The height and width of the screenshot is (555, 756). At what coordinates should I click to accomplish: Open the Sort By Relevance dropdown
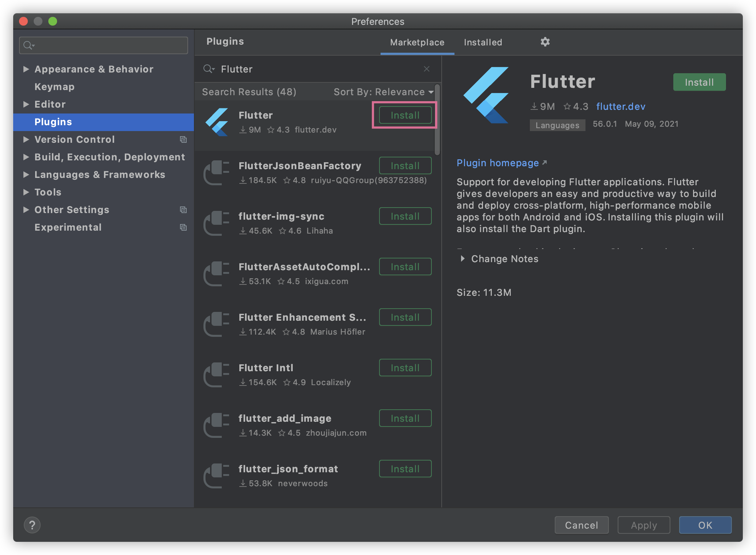point(383,92)
